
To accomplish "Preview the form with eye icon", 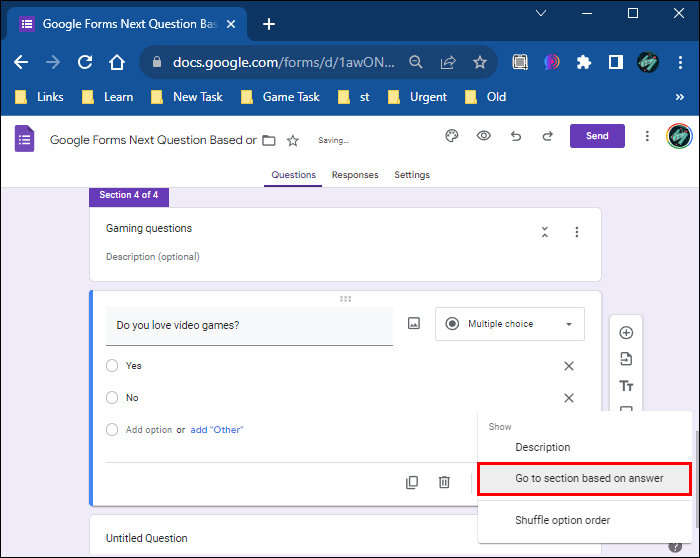I will [484, 136].
